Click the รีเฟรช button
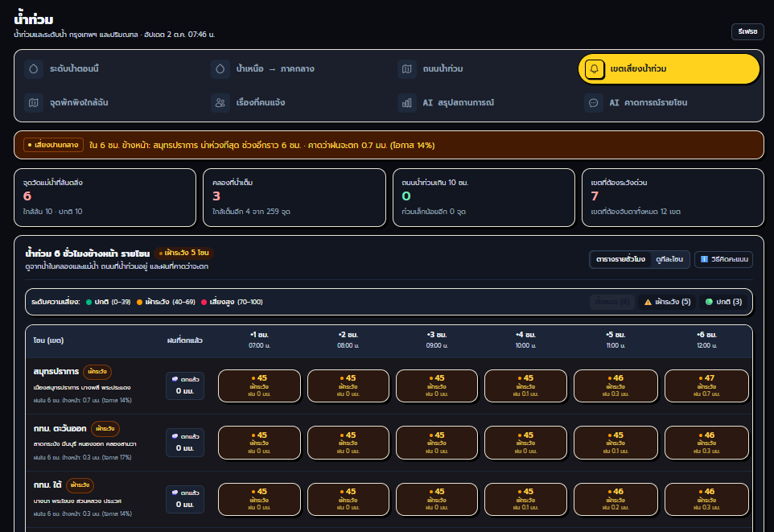The width and height of the screenshot is (774, 532). pyautogui.click(x=747, y=31)
